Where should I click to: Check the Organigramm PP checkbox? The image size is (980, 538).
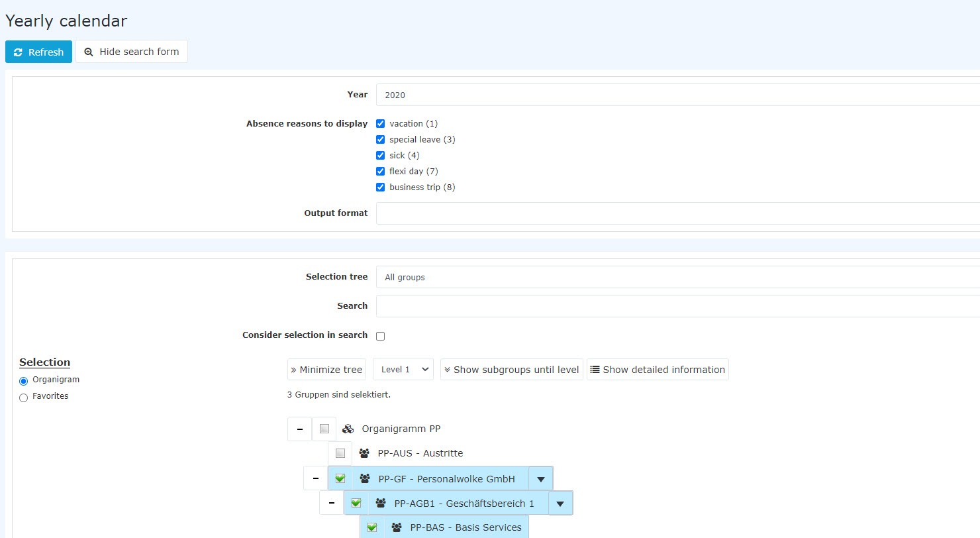coord(324,429)
